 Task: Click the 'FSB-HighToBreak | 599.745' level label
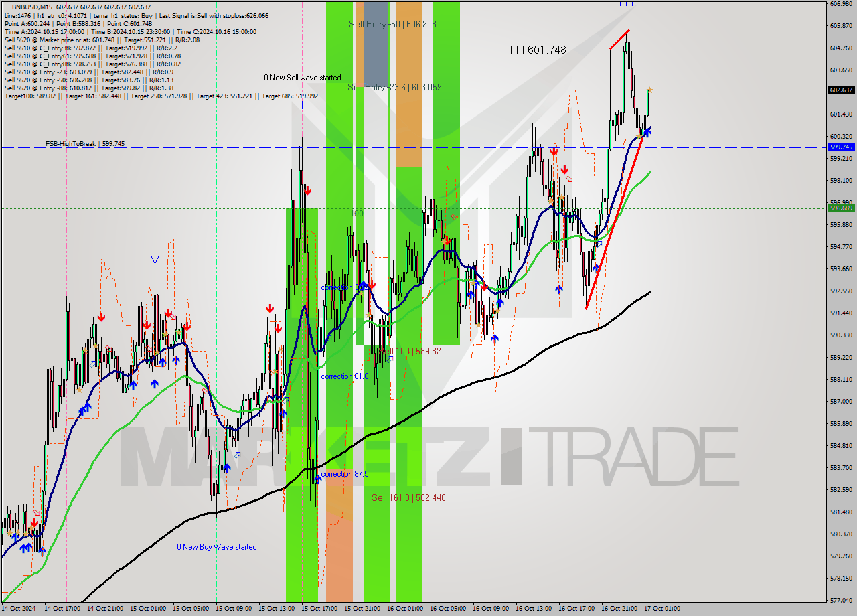point(85,143)
